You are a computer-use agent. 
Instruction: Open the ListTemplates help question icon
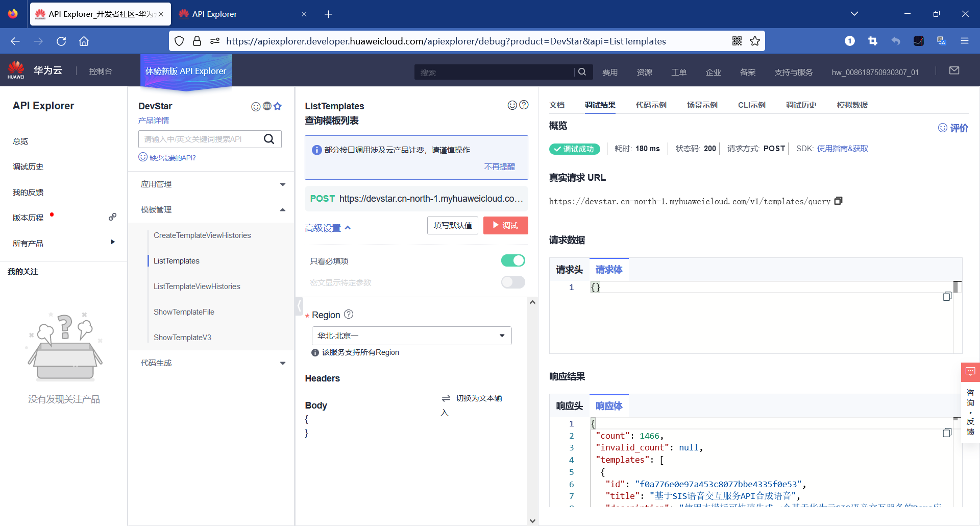point(524,105)
